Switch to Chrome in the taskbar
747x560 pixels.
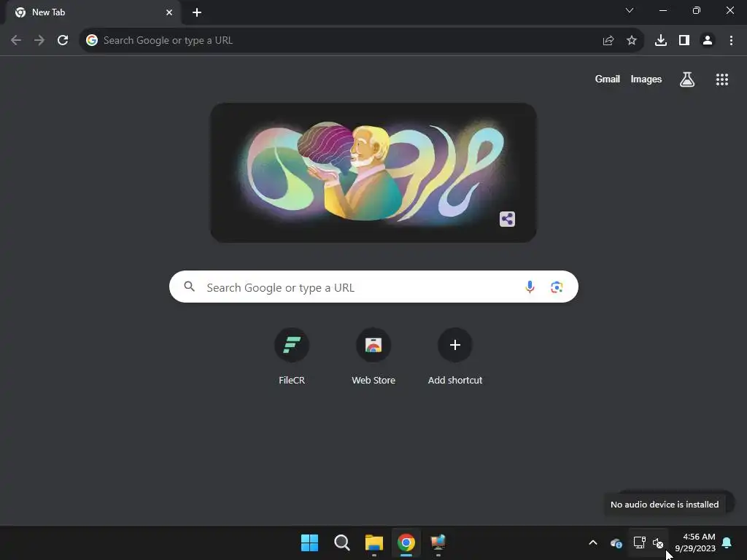click(x=406, y=542)
